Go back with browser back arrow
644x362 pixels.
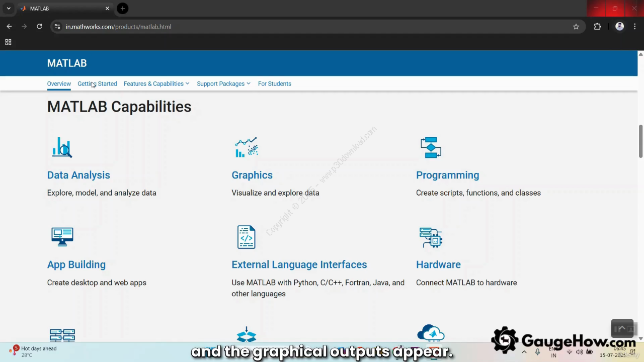[x=9, y=27]
